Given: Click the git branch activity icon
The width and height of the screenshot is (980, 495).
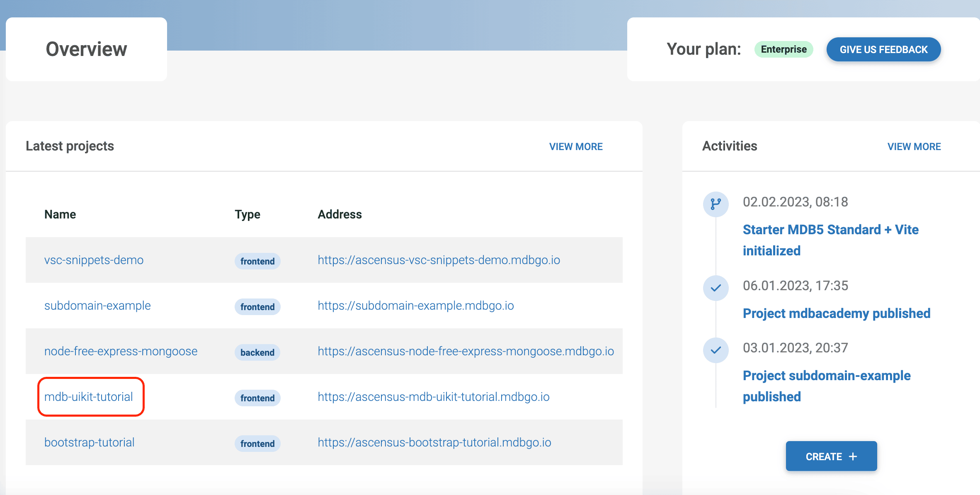Looking at the screenshot, I should coord(716,204).
